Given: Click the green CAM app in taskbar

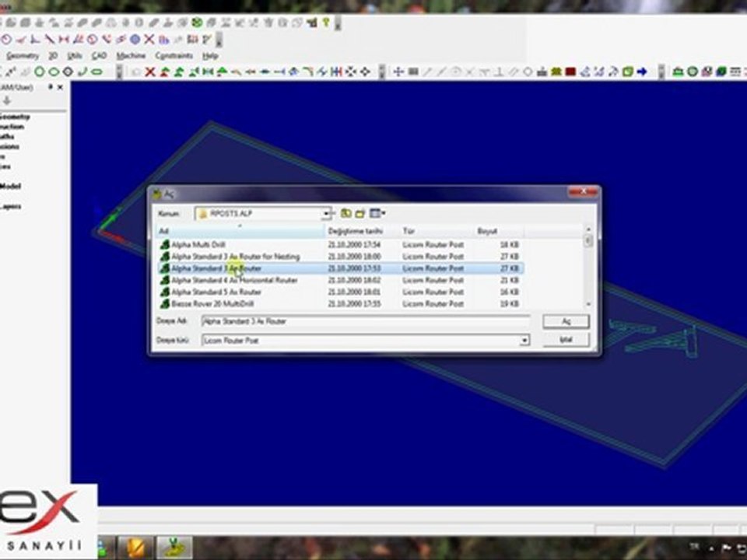Looking at the screenshot, I should click(174, 548).
